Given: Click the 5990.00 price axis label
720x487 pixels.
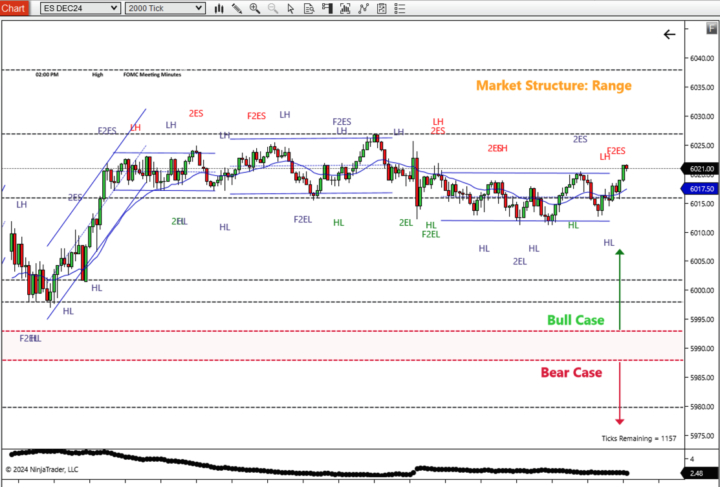Looking at the screenshot, I should [x=702, y=348].
